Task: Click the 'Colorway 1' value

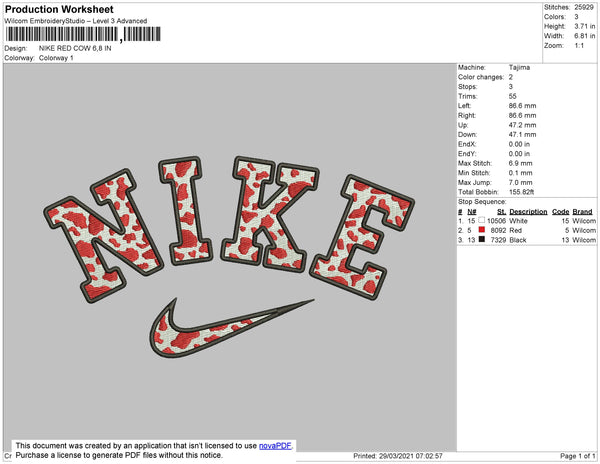Action: 56,58
